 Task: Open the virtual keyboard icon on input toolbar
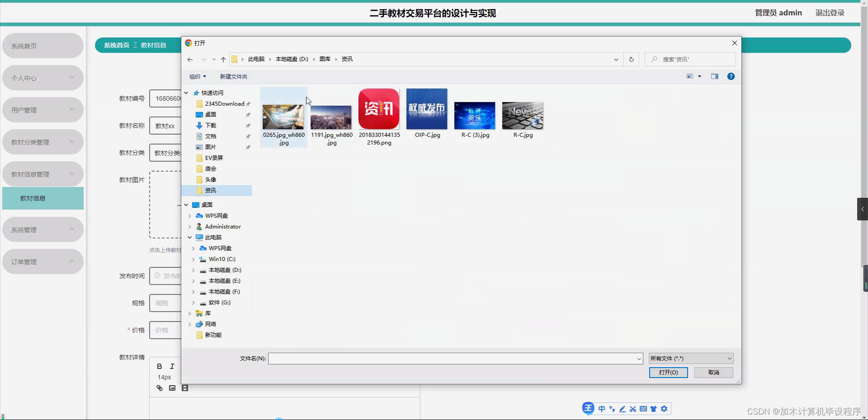[x=642, y=409]
